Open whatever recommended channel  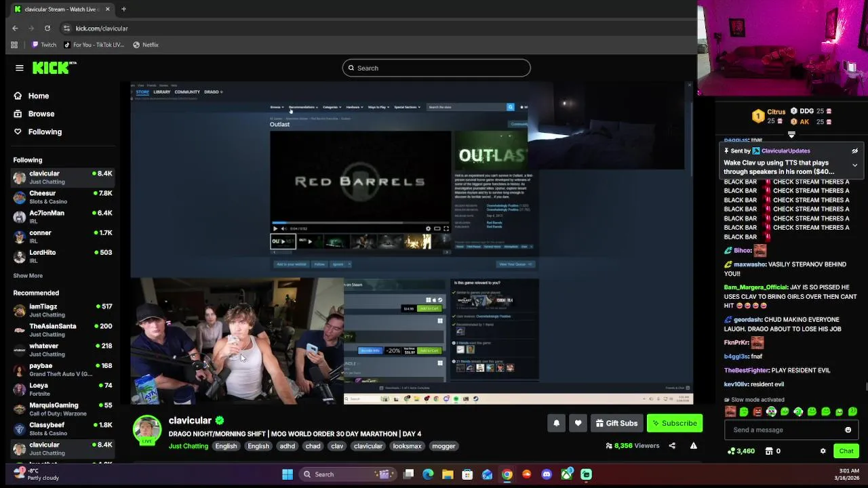62,350
